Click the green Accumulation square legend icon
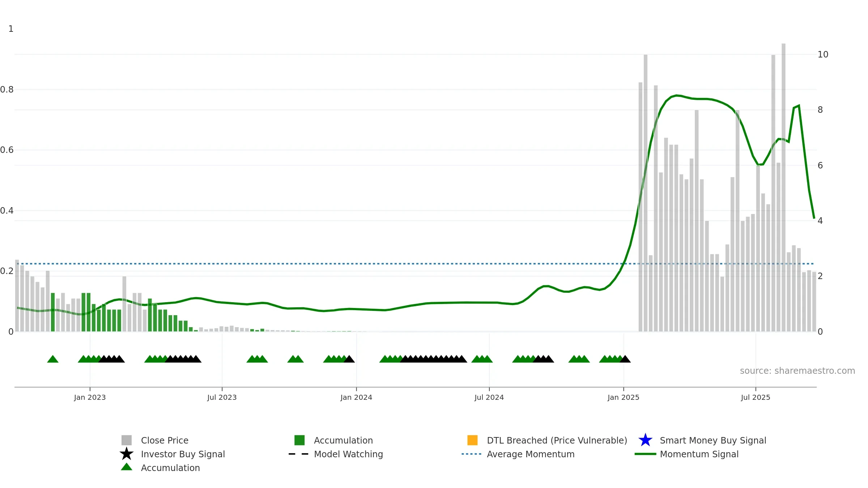868x488 pixels. (x=299, y=440)
